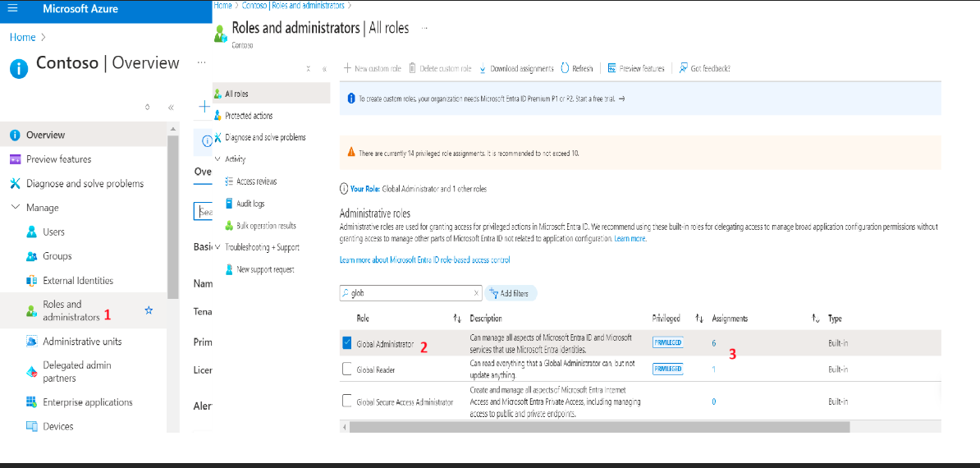Viewport: 980px width, 468px height.
Task: Collapse the Activity section
Action: coord(218,159)
